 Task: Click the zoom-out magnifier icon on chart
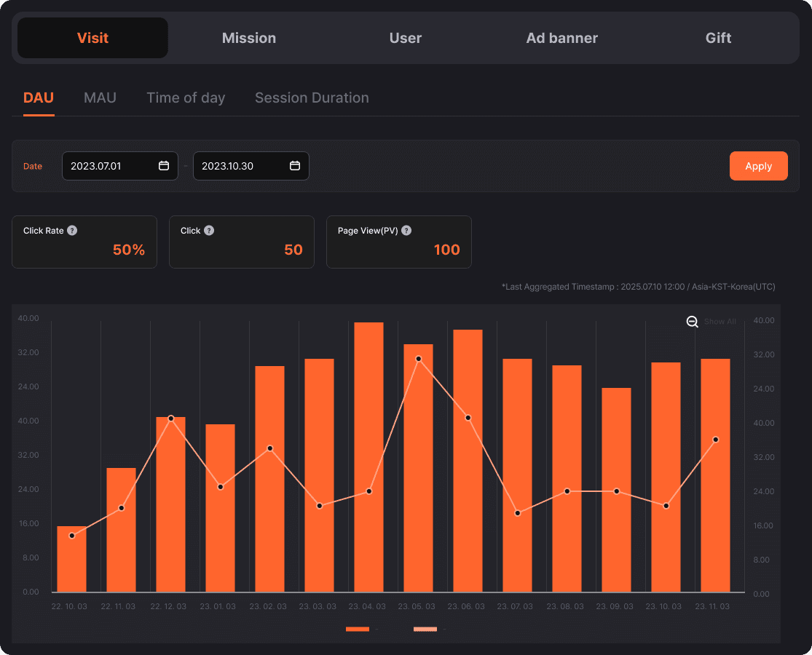click(x=693, y=322)
